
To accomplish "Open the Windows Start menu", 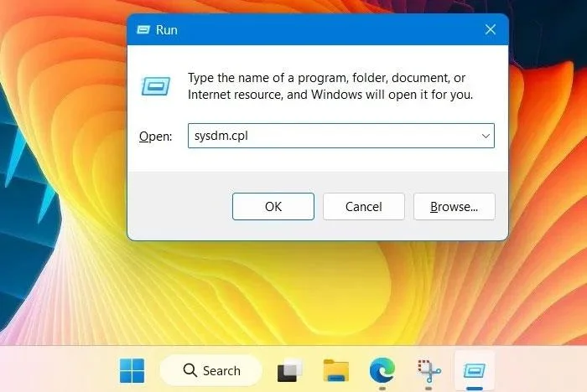I will click(132, 371).
